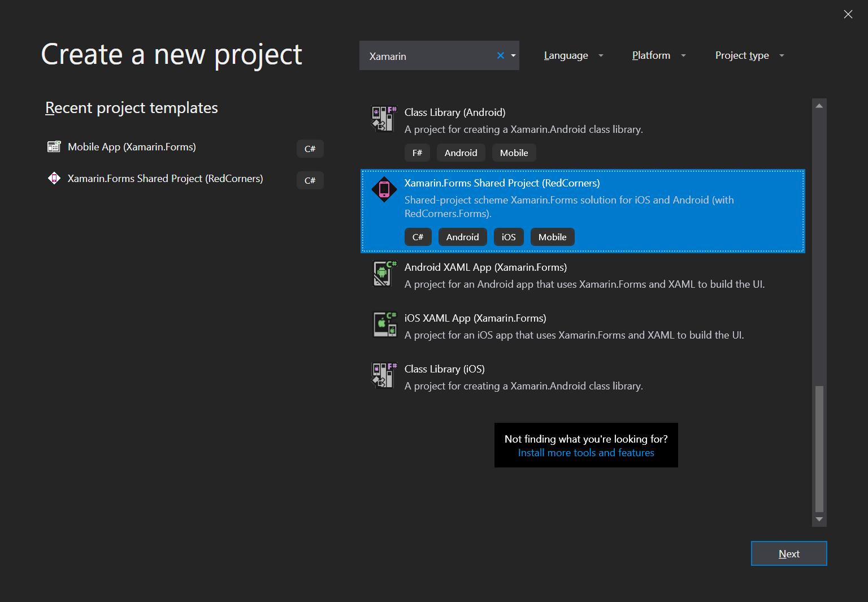Click the Mobile tag in the selected template
The width and height of the screenshot is (868, 602).
click(x=552, y=237)
